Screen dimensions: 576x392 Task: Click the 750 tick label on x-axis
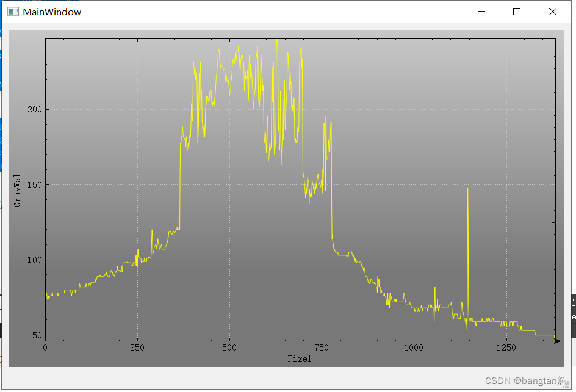(x=322, y=347)
